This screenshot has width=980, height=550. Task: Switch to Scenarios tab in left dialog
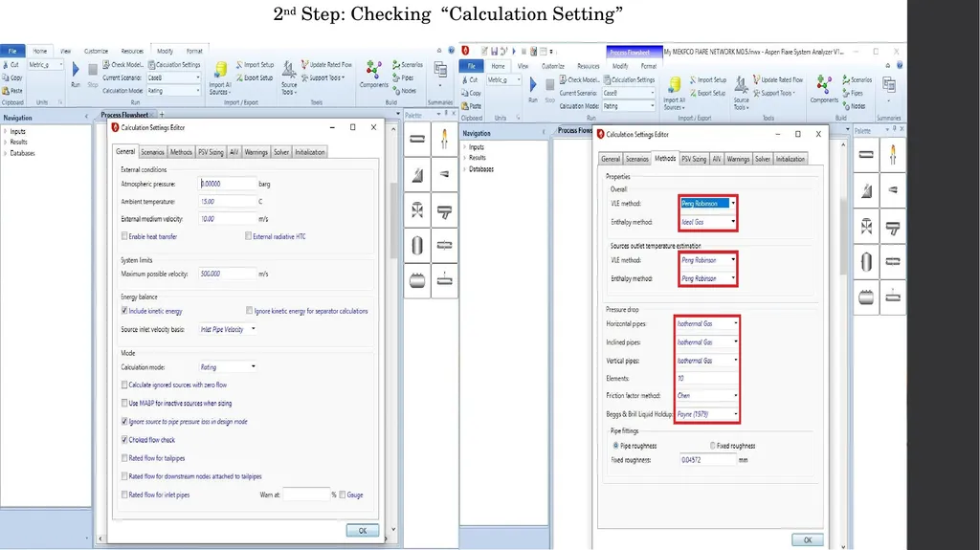tap(152, 152)
